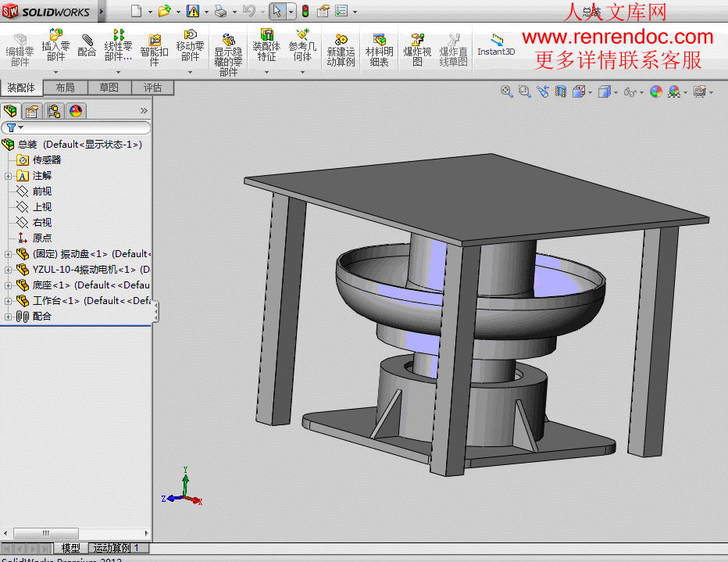Click Reference Geometry (参考几何体) tool

click(302, 45)
